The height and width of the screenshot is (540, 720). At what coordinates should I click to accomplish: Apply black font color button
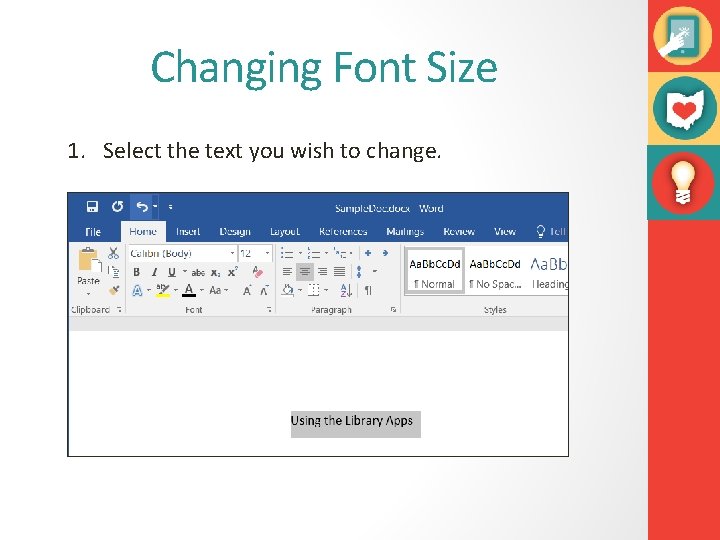pyautogui.click(x=189, y=290)
